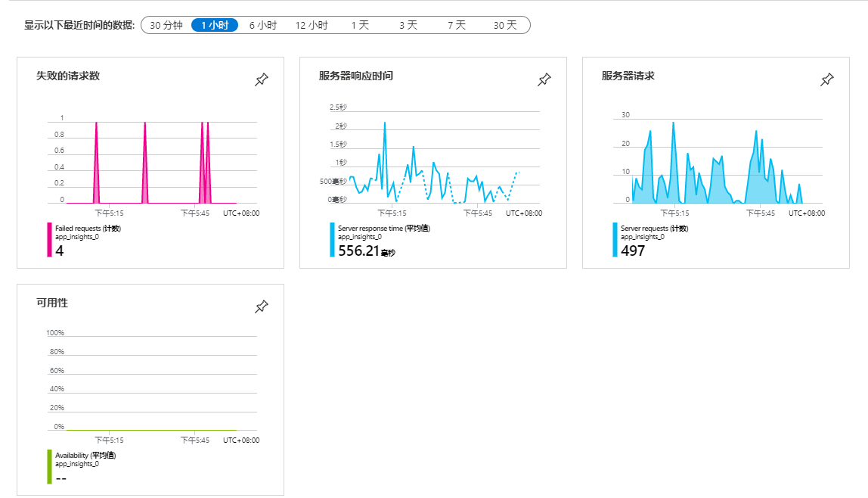Click inside the server requests area chart

[718, 160]
